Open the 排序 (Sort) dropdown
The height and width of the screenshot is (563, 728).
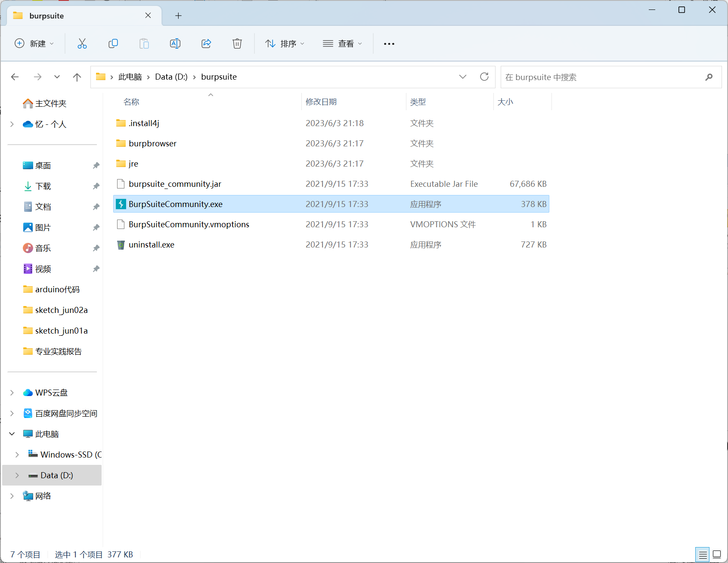click(x=285, y=43)
